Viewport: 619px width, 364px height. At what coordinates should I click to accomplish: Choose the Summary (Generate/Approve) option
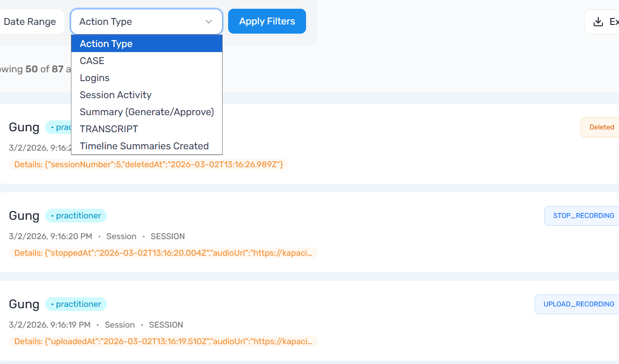(x=147, y=112)
